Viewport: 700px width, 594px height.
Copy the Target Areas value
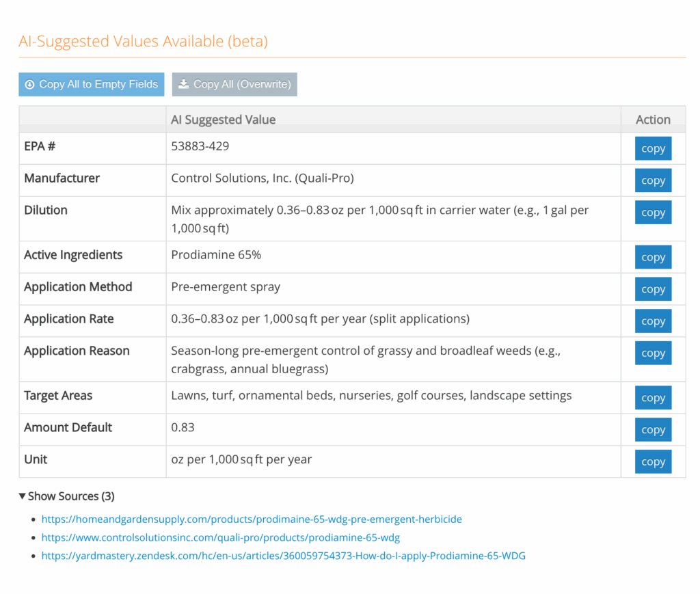[x=653, y=398]
